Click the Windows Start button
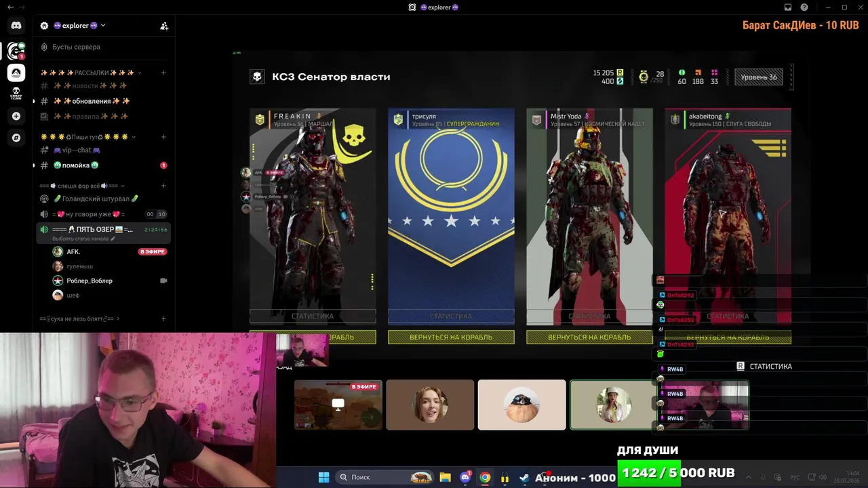868x488 pixels. pos(323,477)
